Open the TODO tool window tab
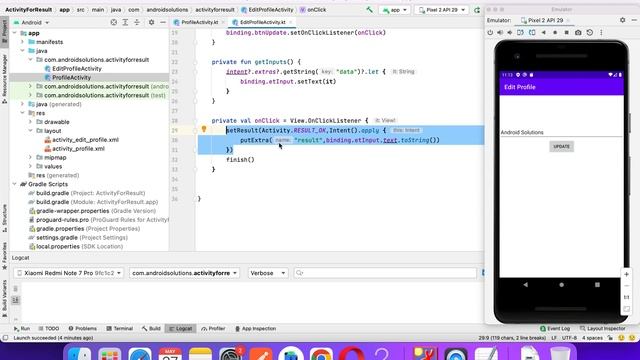The image size is (640, 360). [49, 328]
